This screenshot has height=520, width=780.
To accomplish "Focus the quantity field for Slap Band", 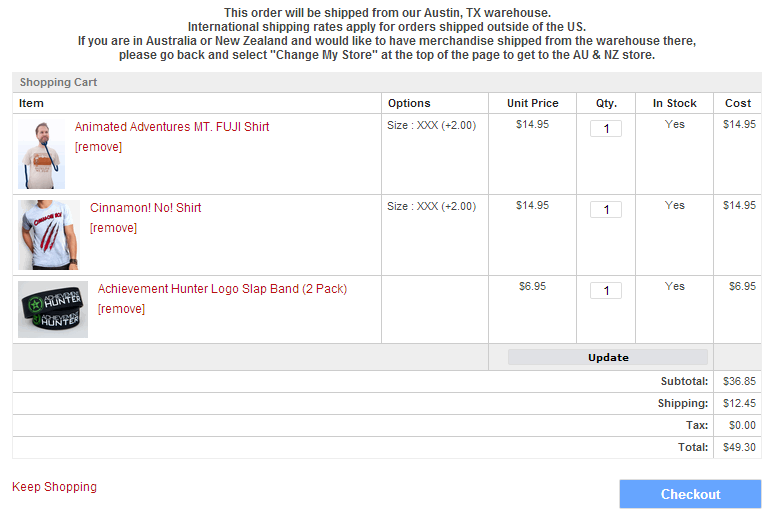I will 606,291.
